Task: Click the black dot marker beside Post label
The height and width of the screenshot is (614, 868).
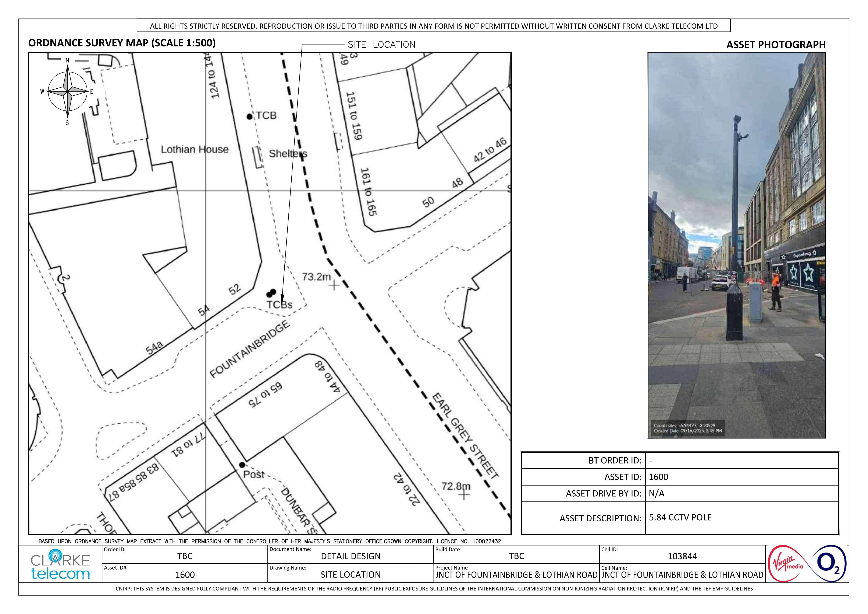Action: (242, 465)
